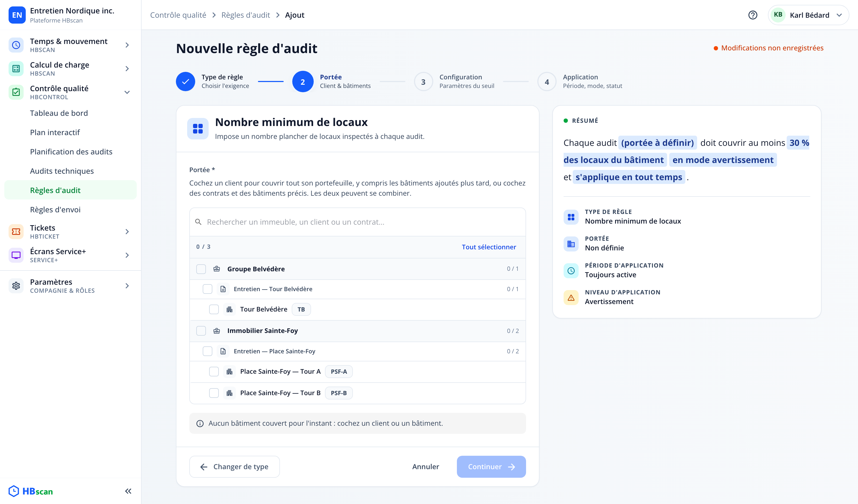Click the Tout sélectionner link
The image size is (858, 504).
coord(489,247)
